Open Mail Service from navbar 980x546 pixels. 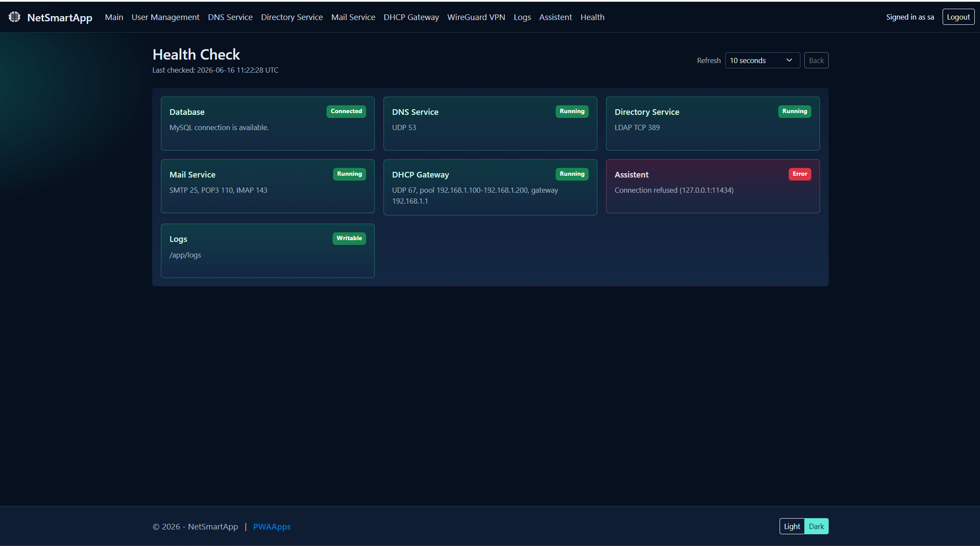pos(353,17)
